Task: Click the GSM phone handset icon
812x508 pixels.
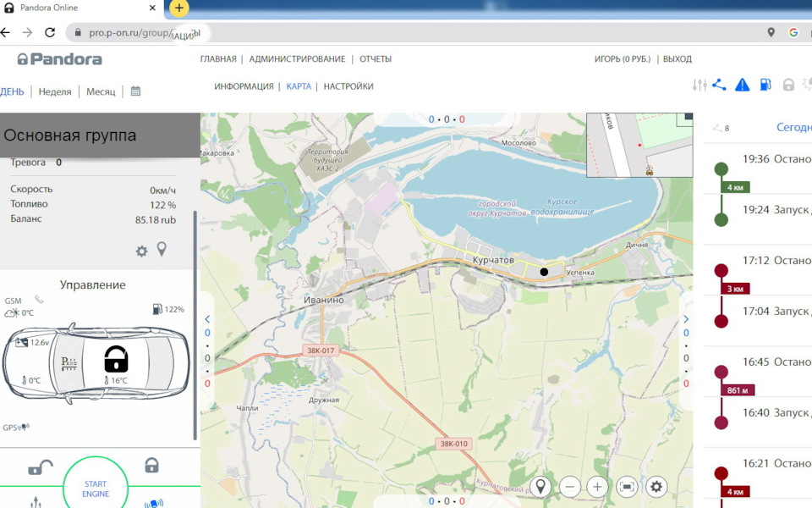Action: click(x=39, y=300)
